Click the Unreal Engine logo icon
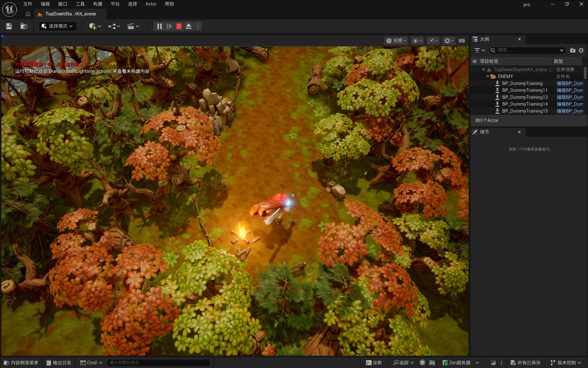This screenshot has width=588, height=368. tap(9, 10)
